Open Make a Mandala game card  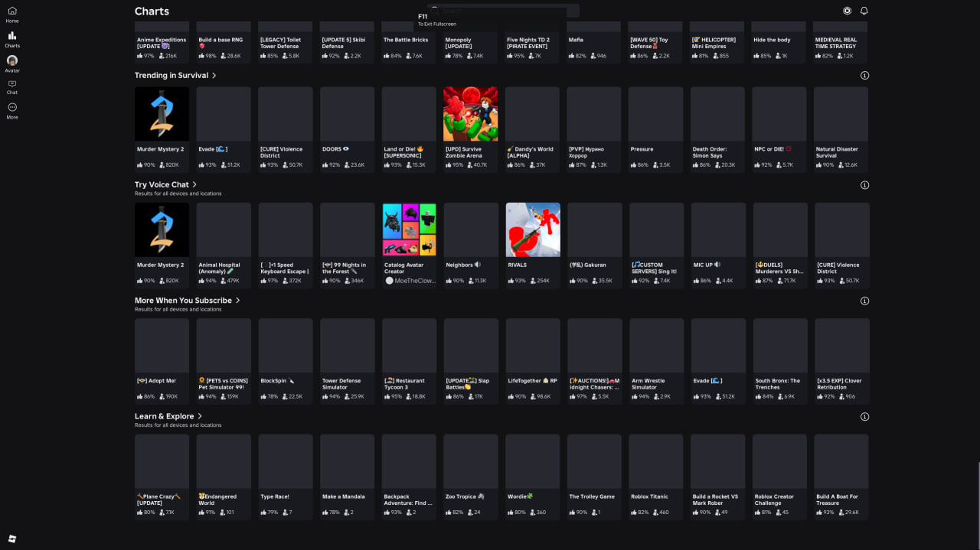point(347,477)
